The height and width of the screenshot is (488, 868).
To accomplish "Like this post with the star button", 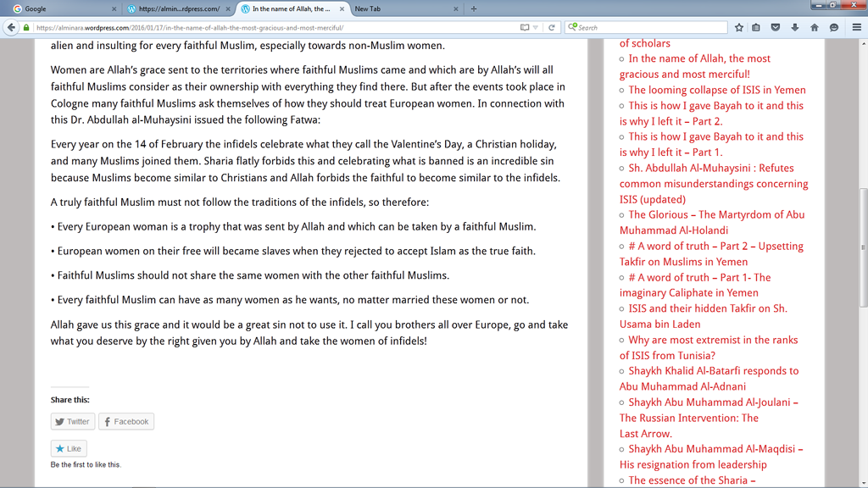I will [x=69, y=449].
